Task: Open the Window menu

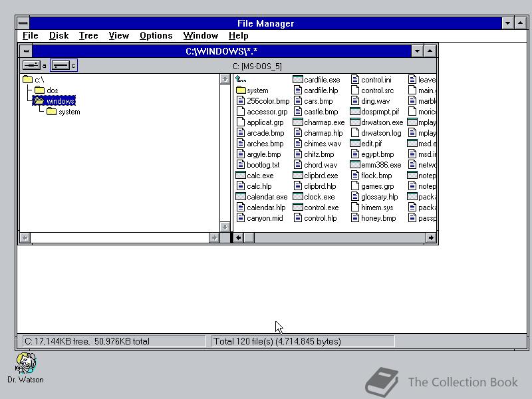Action: tap(201, 36)
